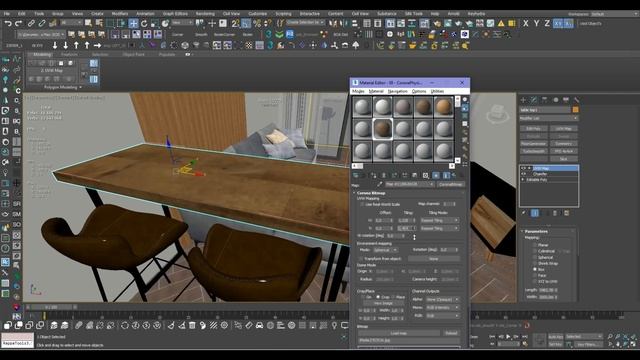Open Navigation menu in Material Editor

[x=397, y=91]
